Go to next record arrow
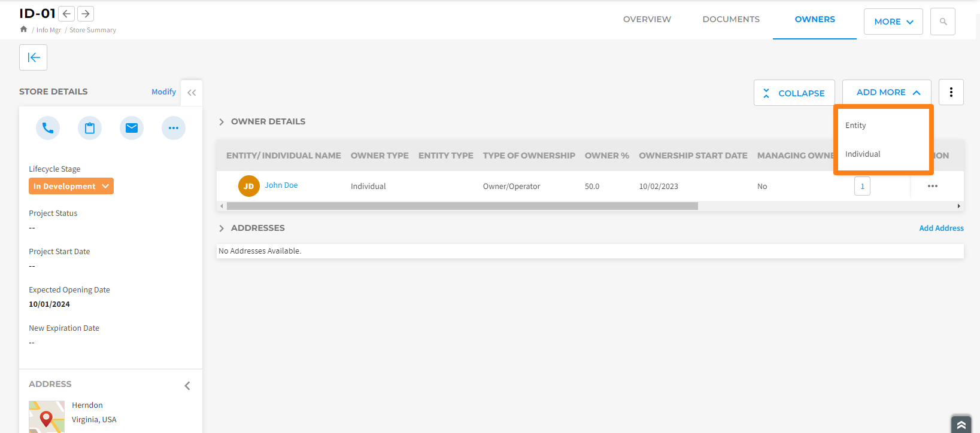This screenshot has width=980, height=433. click(86, 14)
